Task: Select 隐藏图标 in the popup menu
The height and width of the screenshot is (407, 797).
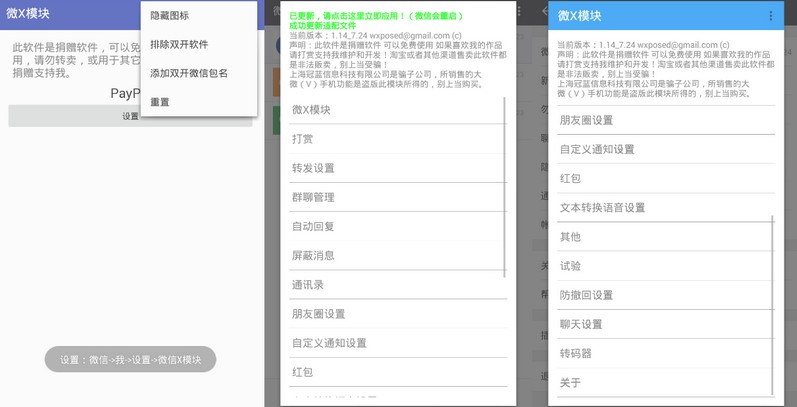Action: (x=169, y=16)
